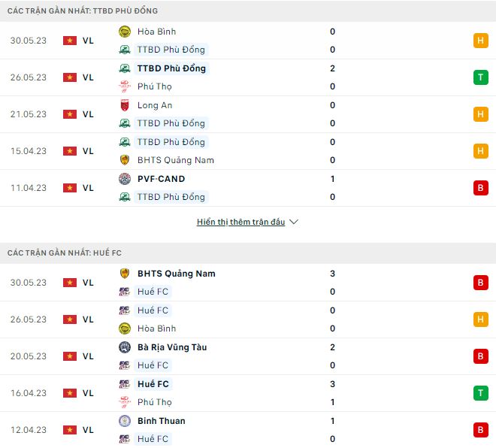Viewport: 496px width, 448px height.
Task: Click the Phú Thọ logo in 26.05.23 Phù Đổng match
Action: tap(125, 86)
